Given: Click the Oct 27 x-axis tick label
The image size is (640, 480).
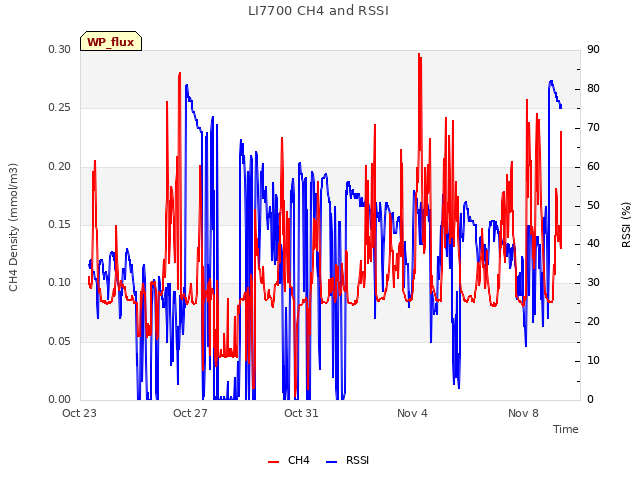Looking at the screenshot, I should click(x=190, y=413).
